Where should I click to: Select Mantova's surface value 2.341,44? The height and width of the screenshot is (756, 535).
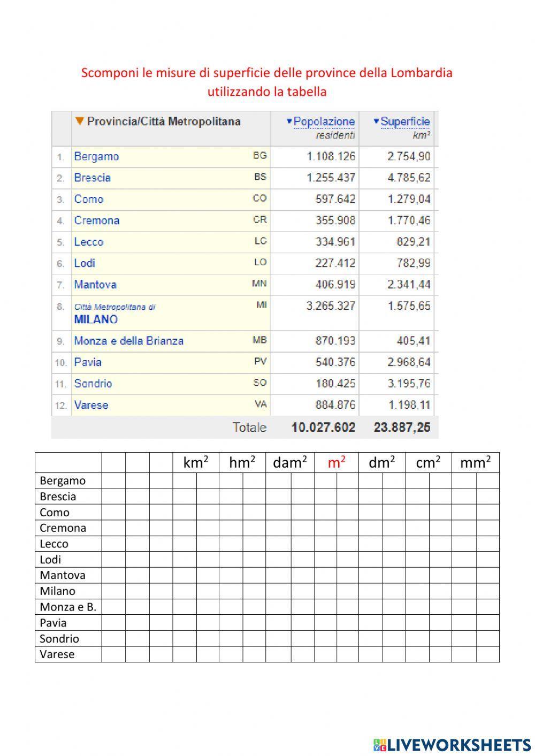tap(409, 285)
